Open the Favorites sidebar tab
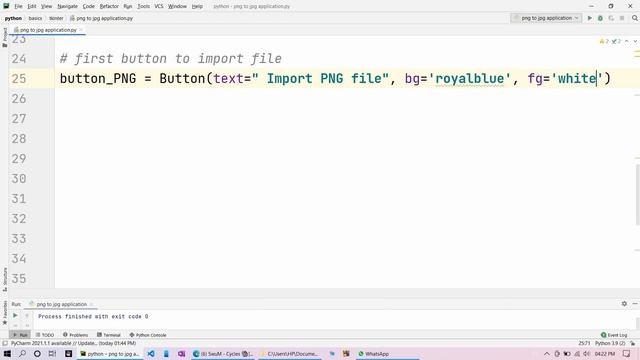Viewport: 640px width, 360px height. pos(4,313)
